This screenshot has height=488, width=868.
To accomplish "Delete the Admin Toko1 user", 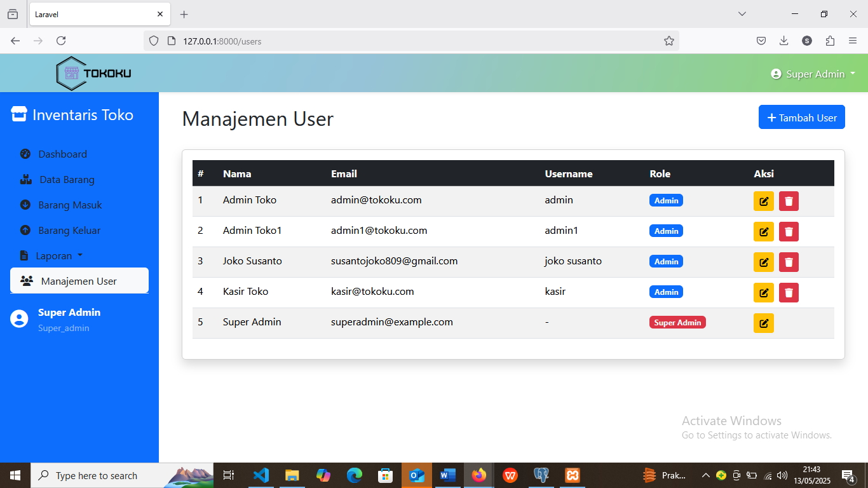I will tap(789, 231).
